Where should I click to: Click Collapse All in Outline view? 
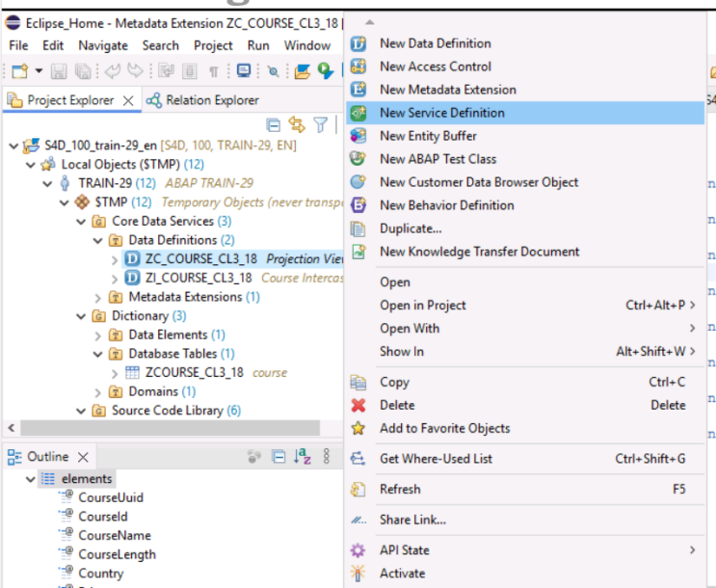coord(278,457)
